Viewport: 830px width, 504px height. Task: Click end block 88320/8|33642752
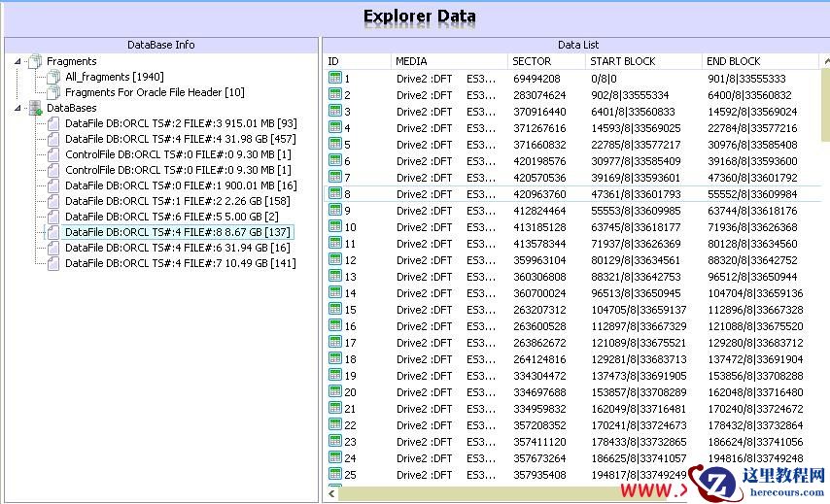752,260
